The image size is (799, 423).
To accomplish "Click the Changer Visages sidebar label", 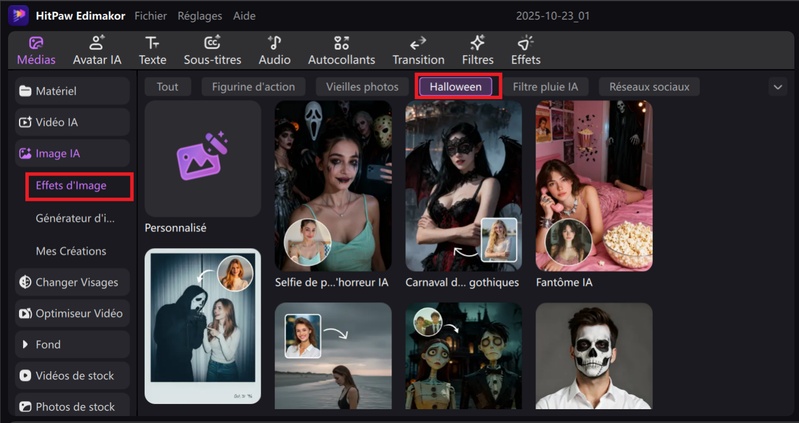I will tap(76, 282).
